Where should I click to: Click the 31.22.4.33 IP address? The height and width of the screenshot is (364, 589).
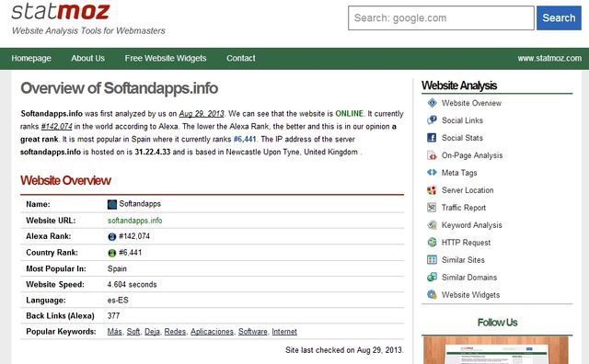(x=153, y=152)
